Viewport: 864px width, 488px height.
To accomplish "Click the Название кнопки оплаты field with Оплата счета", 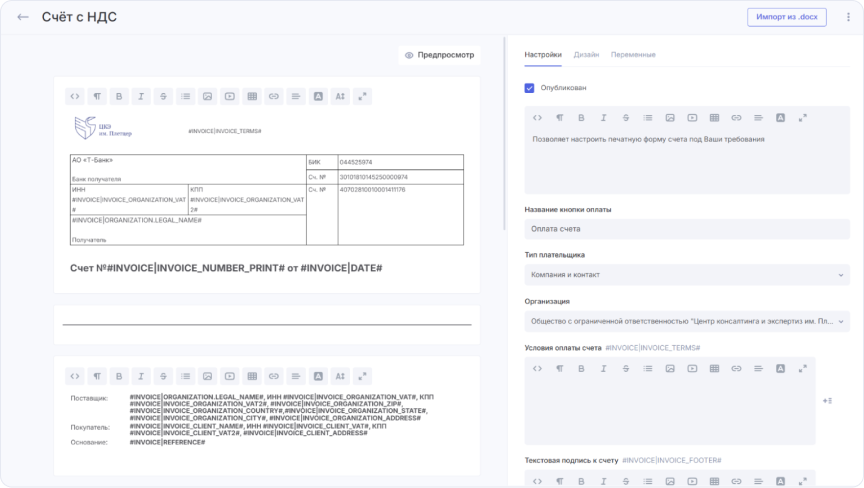I will [687, 229].
